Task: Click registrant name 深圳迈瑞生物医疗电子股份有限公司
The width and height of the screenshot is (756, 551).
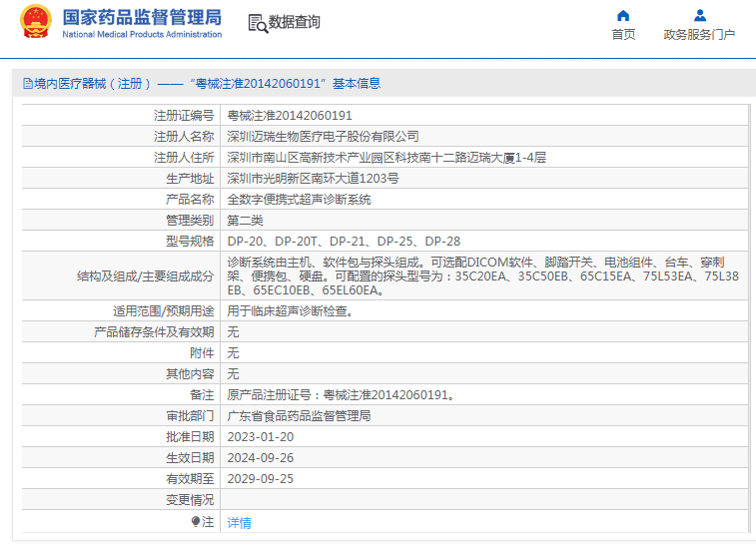Action: tap(323, 137)
